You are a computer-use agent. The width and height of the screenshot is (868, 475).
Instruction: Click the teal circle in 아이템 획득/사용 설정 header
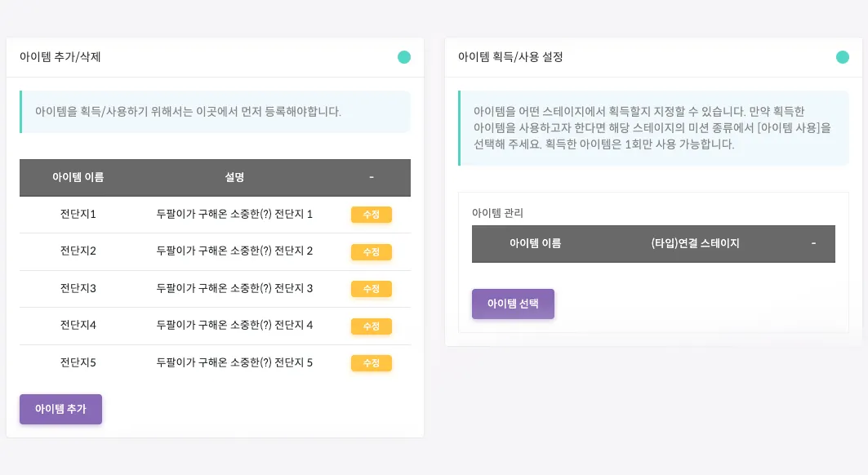pyautogui.click(x=843, y=57)
